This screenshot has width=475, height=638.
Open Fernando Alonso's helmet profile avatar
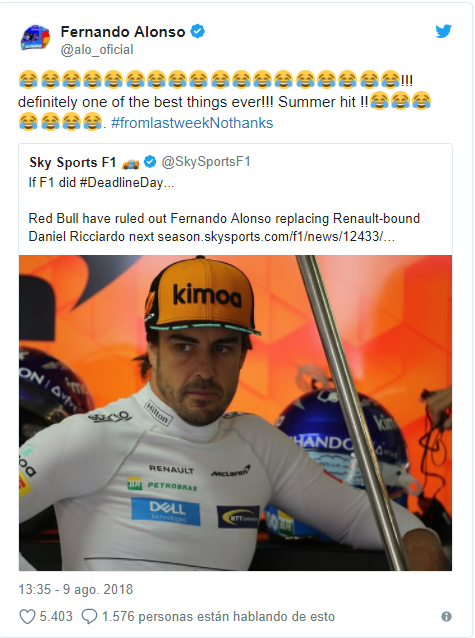point(35,38)
